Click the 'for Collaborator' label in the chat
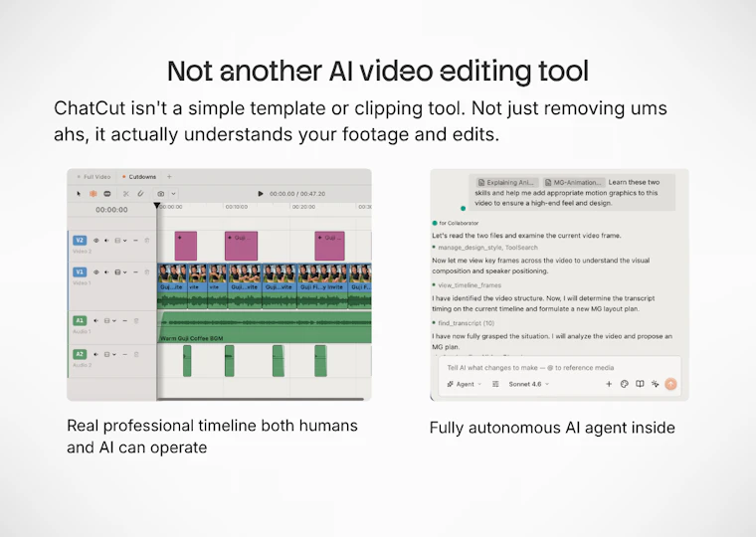The height and width of the screenshot is (537, 756). click(x=459, y=223)
